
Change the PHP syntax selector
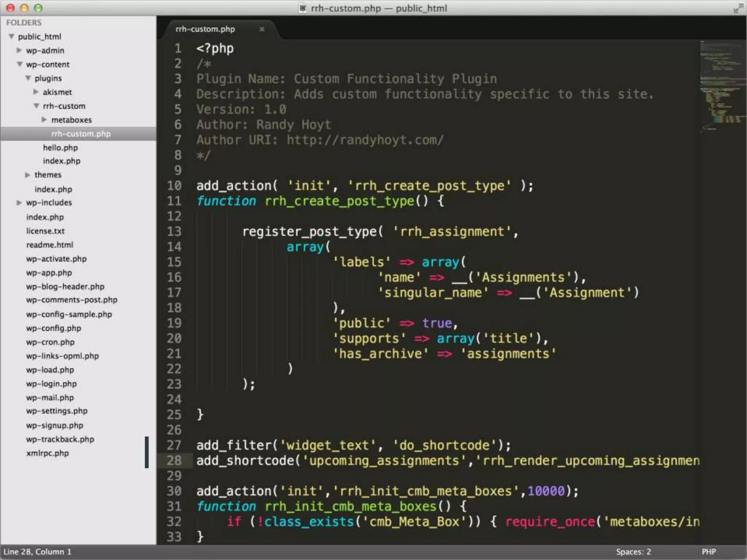click(x=708, y=552)
